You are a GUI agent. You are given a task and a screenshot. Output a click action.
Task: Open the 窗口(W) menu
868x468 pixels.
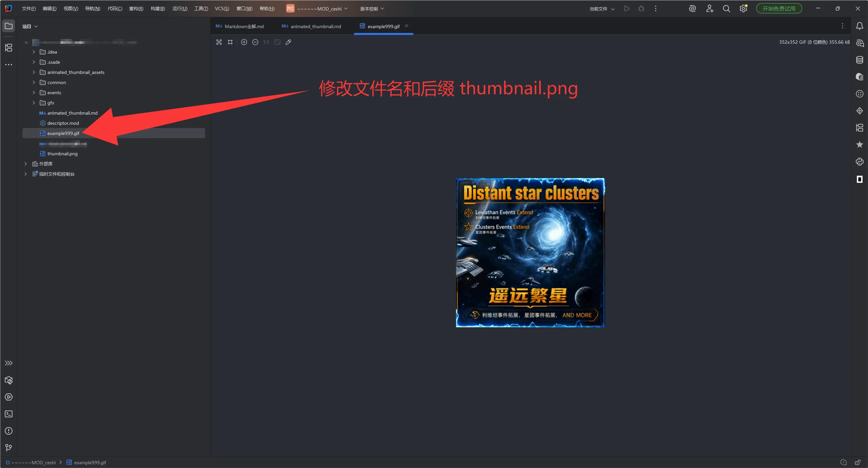(x=244, y=9)
